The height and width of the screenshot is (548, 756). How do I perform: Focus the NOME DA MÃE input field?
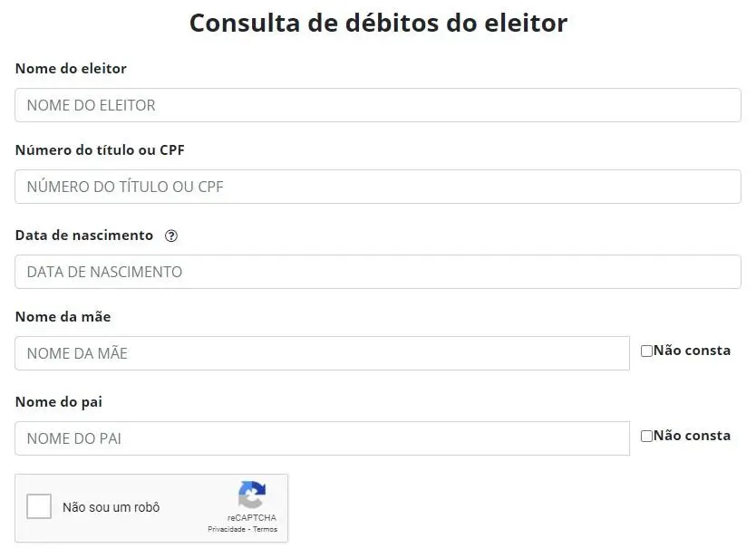[x=322, y=353]
